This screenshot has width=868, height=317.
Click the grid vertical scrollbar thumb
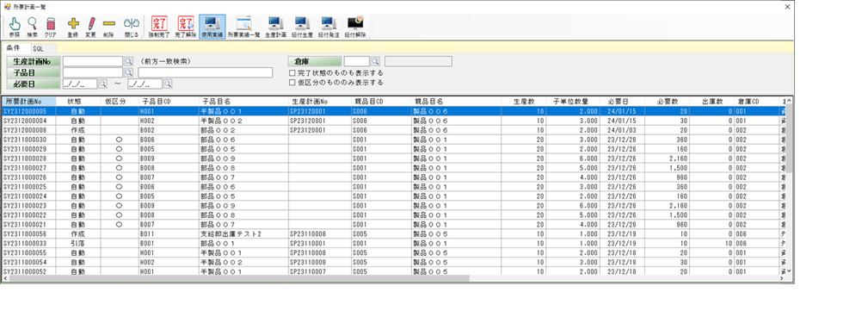[x=790, y=139]
